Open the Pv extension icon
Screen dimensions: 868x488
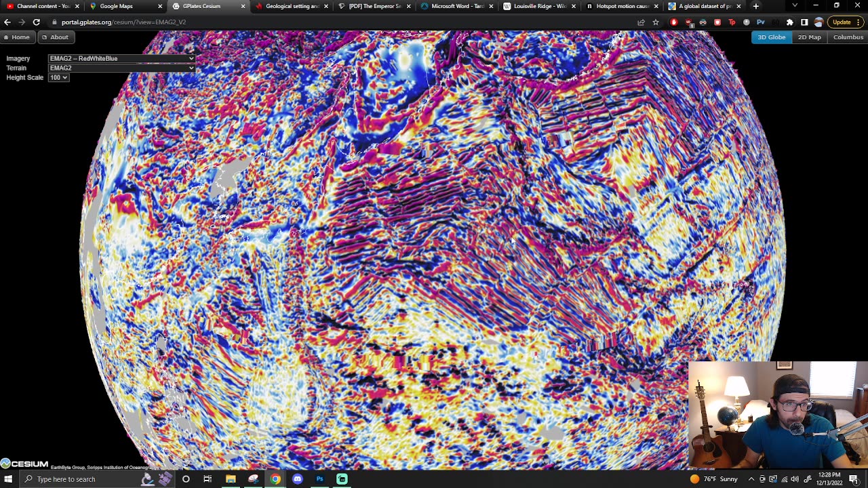[x=761, y=22]
